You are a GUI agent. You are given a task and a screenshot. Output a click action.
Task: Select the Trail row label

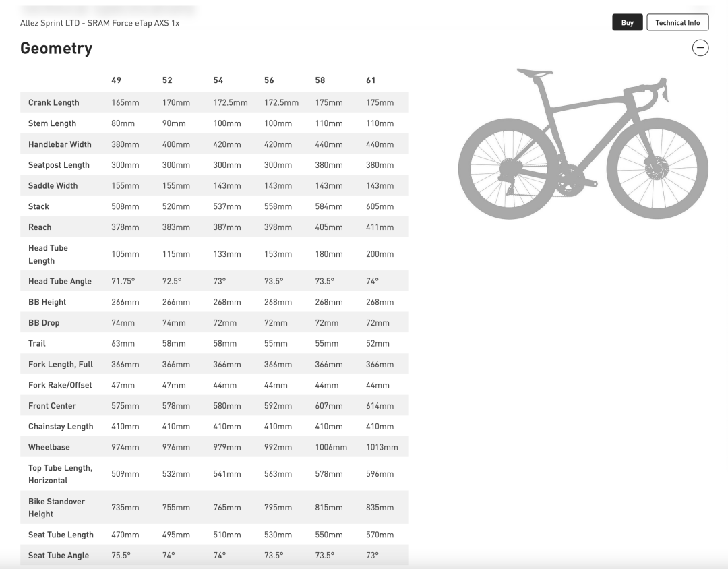coord(36,343)
